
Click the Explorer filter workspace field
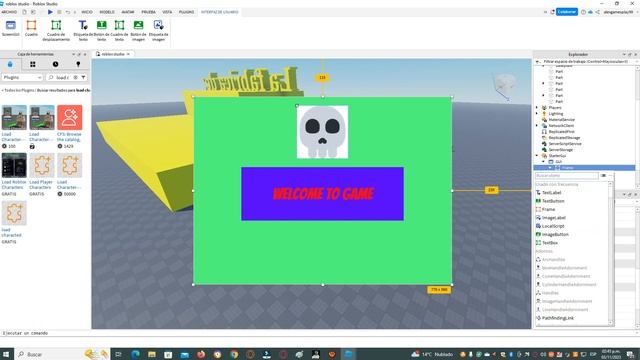[x=585, y=61]
